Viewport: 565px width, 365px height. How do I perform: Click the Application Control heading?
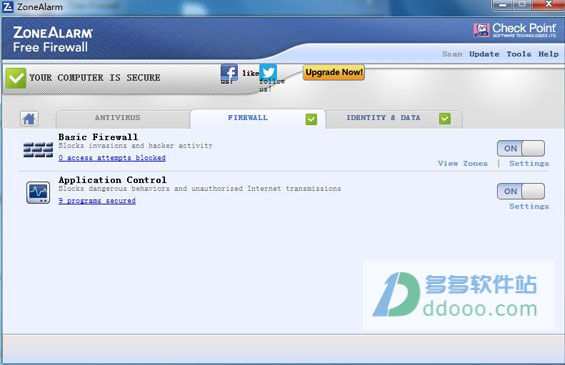point(112,180)
